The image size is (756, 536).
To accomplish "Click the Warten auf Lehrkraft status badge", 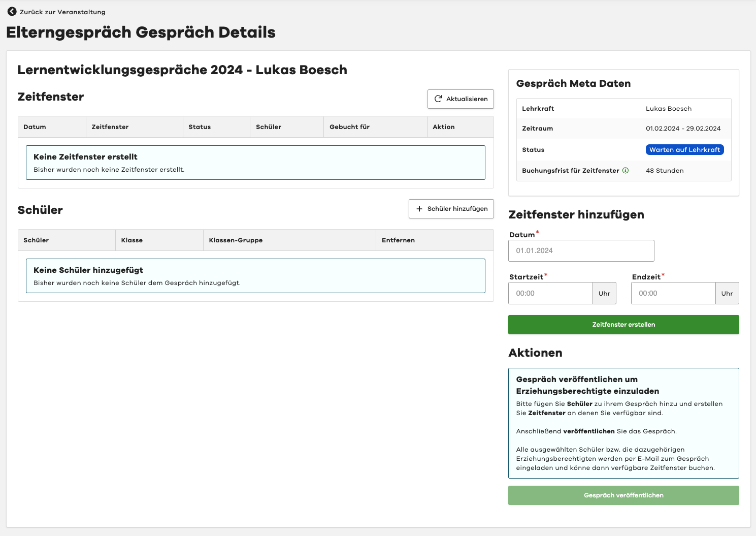I will pos(684,150).
